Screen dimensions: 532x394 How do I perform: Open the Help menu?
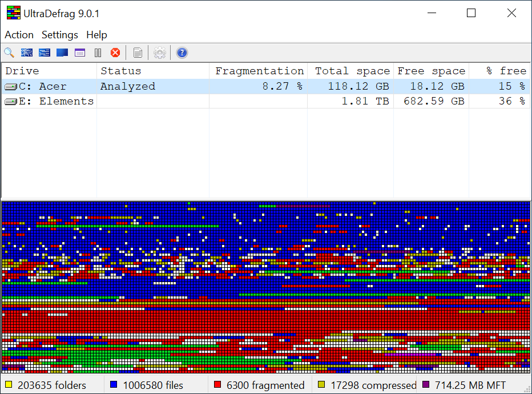pos(96,35)
